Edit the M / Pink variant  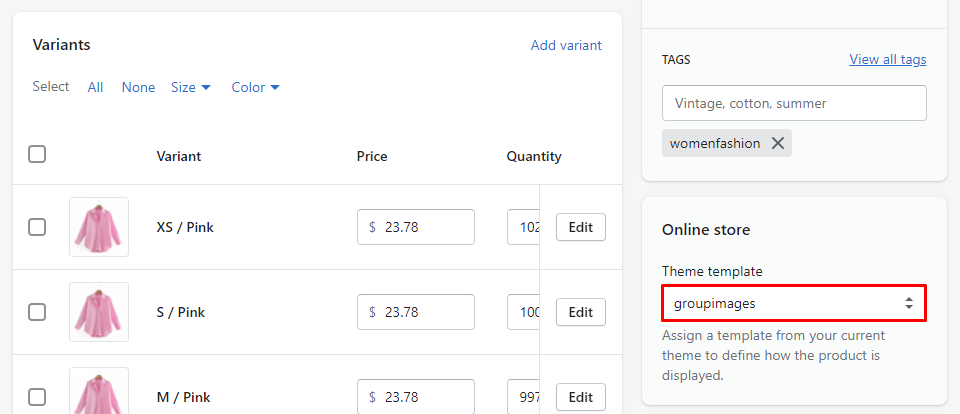(x=580, y=397)
